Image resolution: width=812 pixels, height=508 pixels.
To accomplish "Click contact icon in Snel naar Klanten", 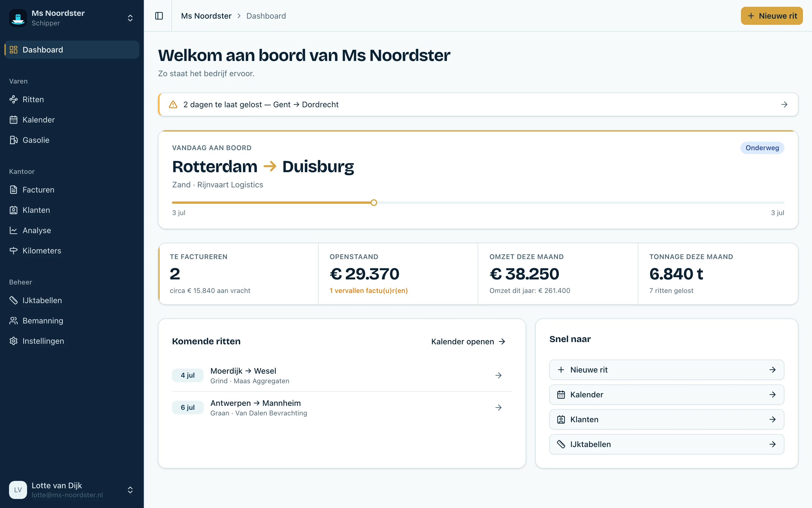I will click(x=561, y=419).
